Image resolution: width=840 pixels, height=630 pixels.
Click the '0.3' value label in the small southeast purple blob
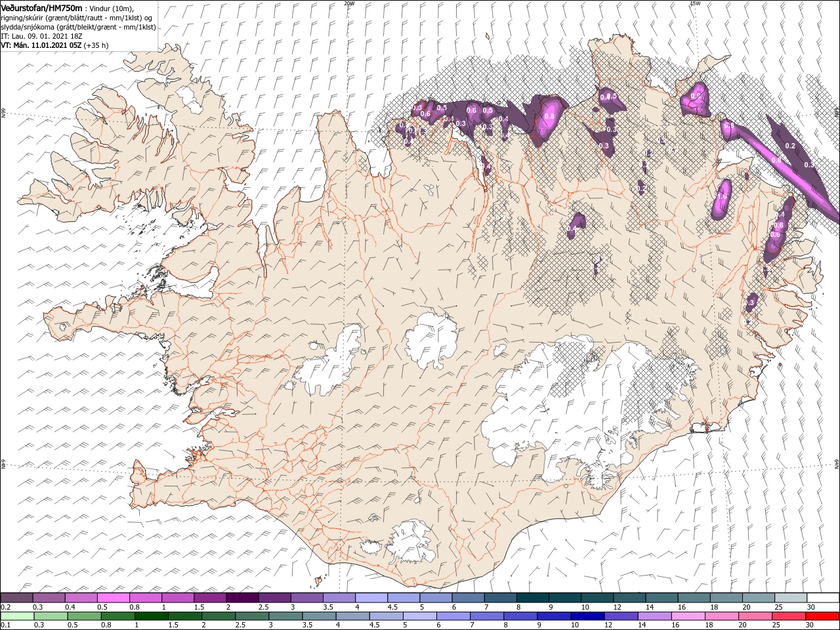[x=750, y=303]
